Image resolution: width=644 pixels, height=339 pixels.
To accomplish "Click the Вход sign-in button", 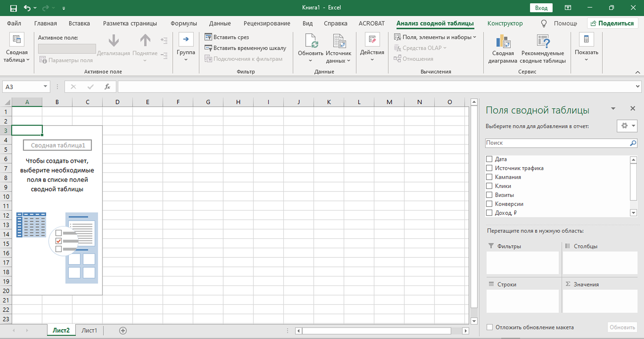I will 541,8.
